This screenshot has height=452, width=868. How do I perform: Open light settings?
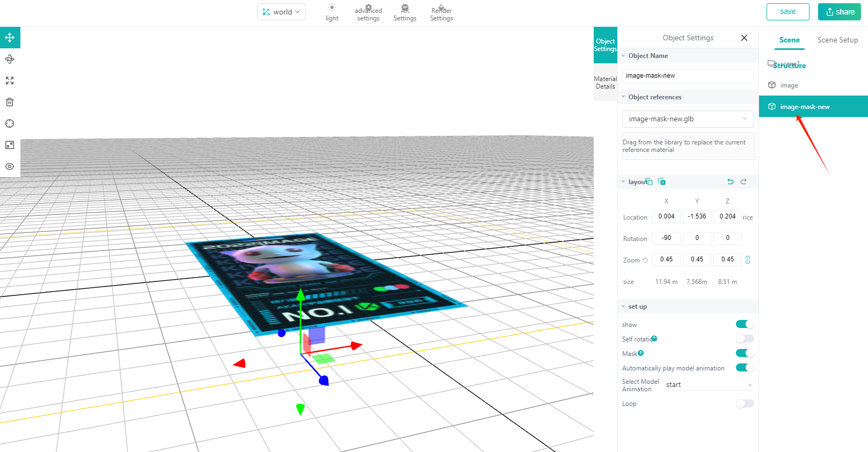pyautogui.click(x=332, y=13)
